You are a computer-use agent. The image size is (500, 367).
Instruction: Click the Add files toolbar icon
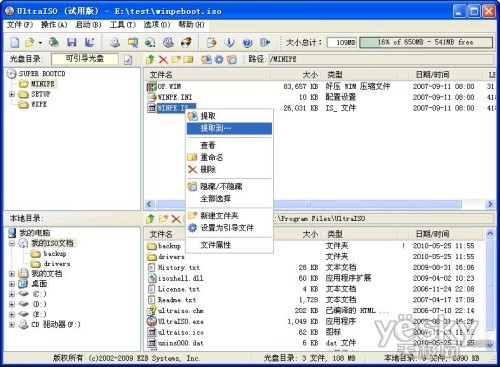click(212, 42)
